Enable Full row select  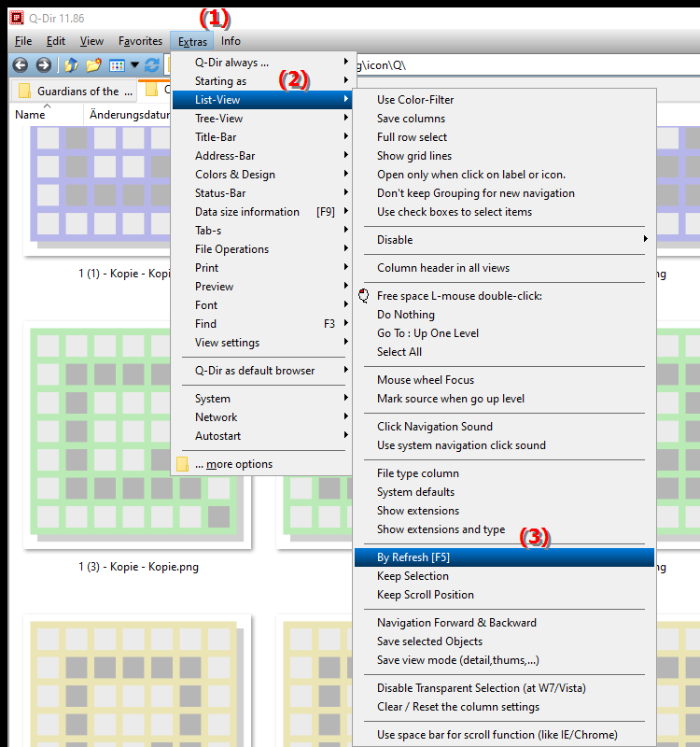pyautogui.click(x=505, y=137)
